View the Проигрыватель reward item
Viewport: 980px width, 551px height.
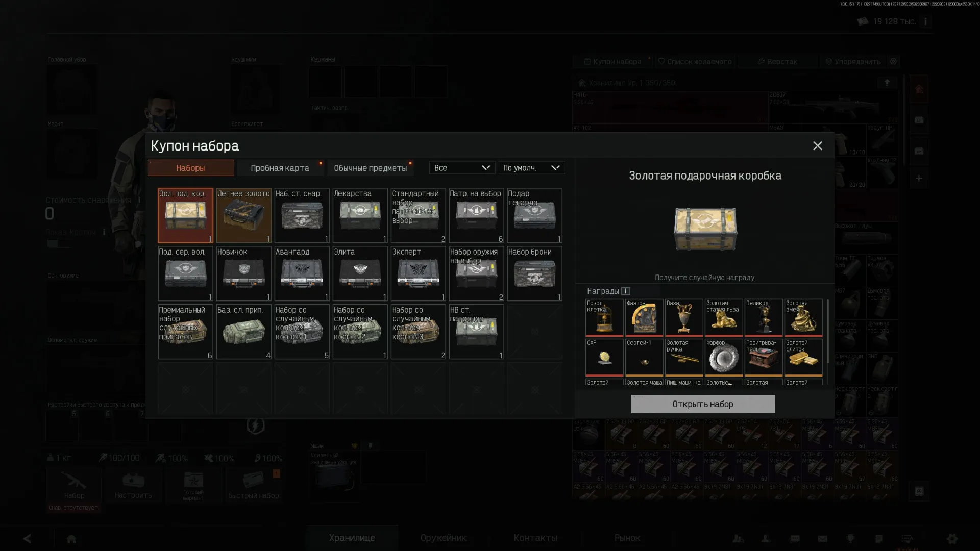(764, 358)
